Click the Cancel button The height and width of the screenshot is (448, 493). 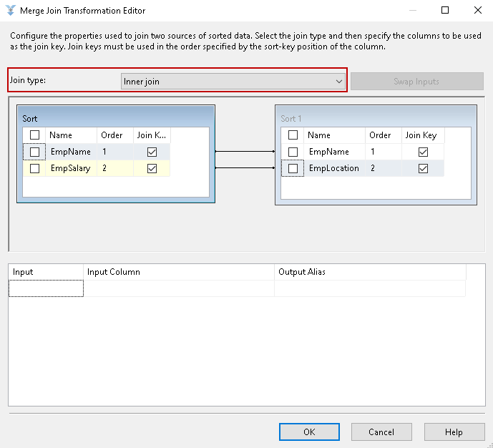tap(381, 432)
